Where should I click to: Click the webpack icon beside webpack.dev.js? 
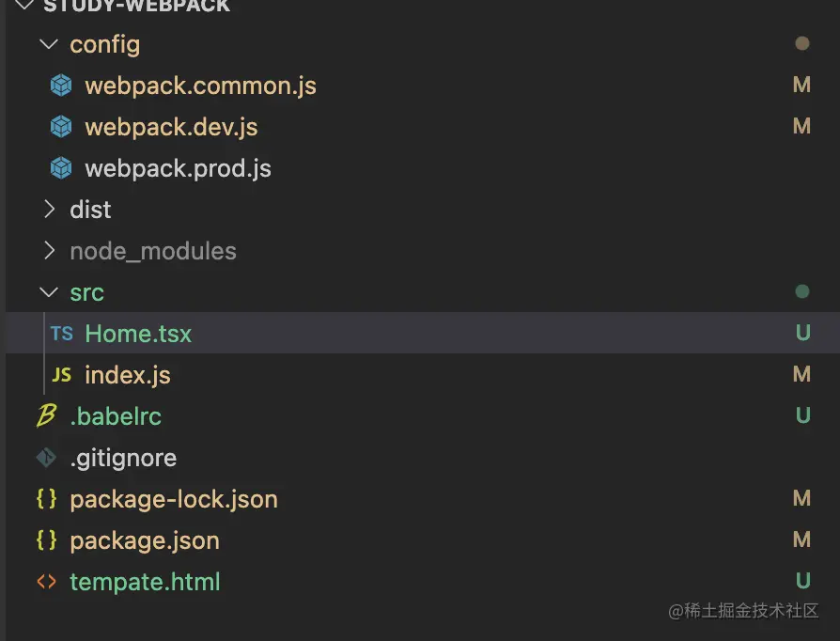(x=61, y=127)
